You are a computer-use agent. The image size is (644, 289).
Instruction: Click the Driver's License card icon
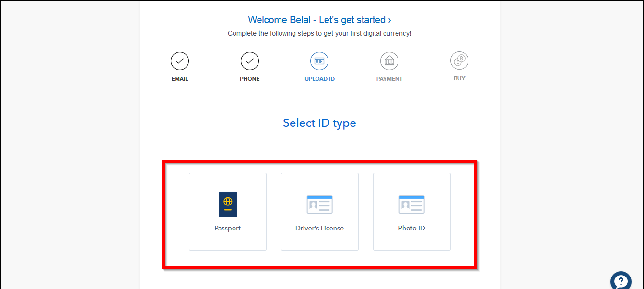[320, 205]
